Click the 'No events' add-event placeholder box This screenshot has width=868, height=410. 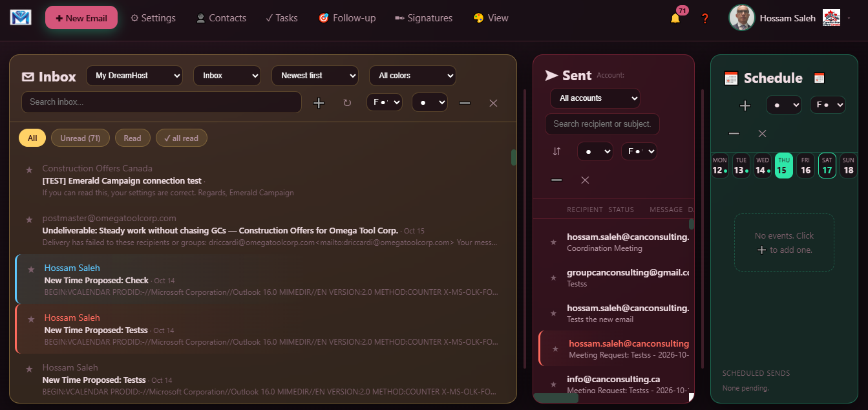pos(784,243)
